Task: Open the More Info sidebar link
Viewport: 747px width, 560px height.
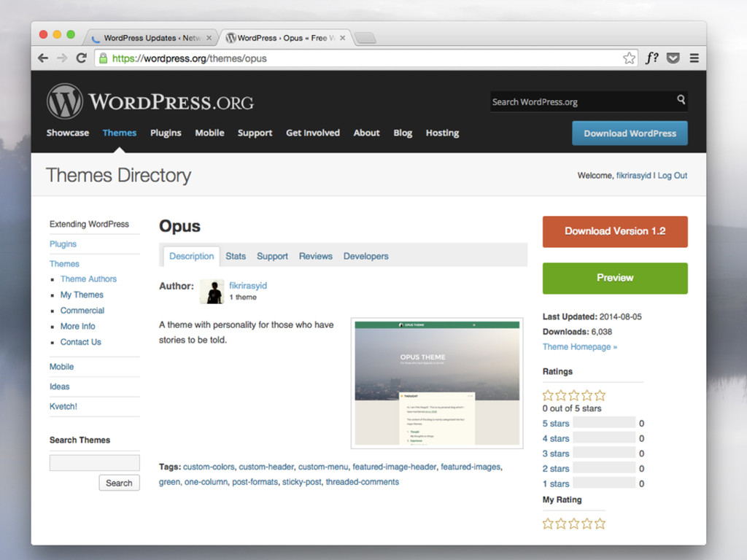Action: coord(77,326)
